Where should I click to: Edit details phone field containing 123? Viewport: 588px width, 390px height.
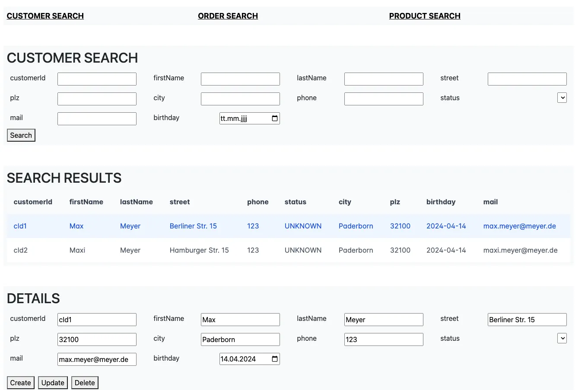pos(384,339)
